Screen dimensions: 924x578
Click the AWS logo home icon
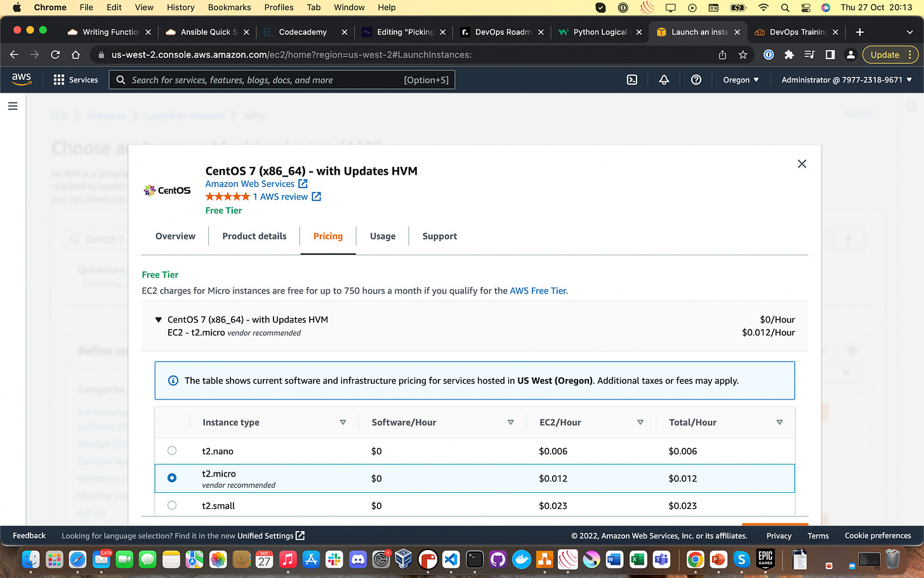(x=22, y=79)
